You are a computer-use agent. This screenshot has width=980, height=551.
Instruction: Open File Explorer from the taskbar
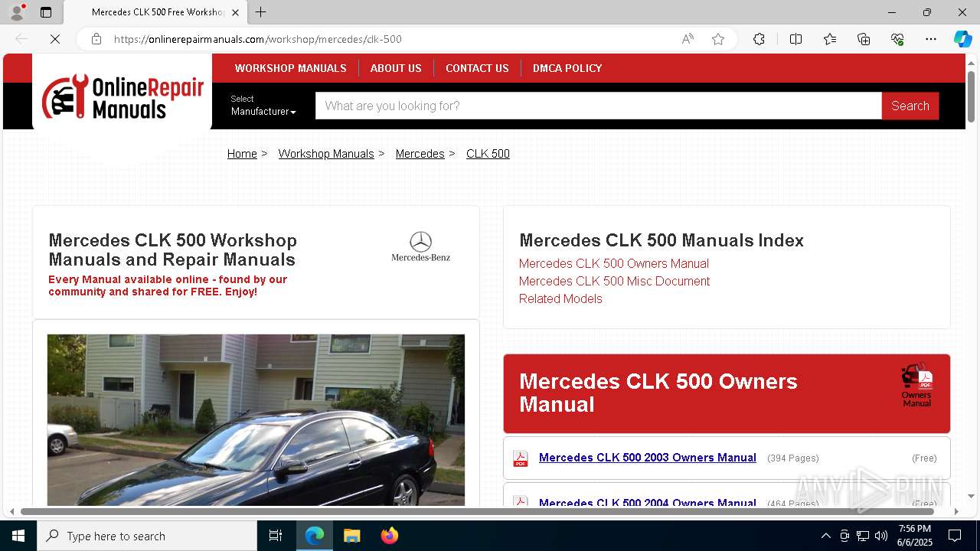(351, 536)
